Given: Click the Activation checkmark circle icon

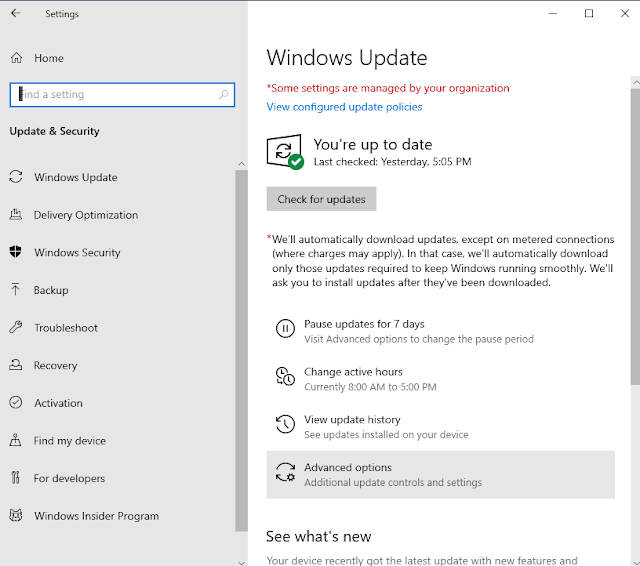Looking at the screenshot, I should point(16,402).
